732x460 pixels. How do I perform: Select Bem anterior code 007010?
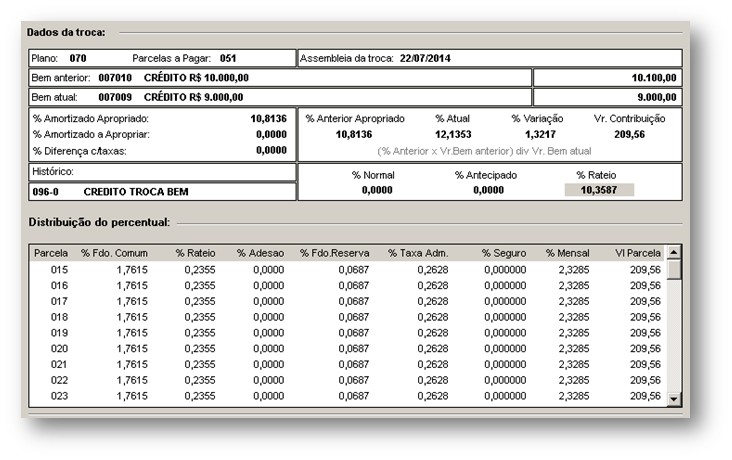pos(115,78)
